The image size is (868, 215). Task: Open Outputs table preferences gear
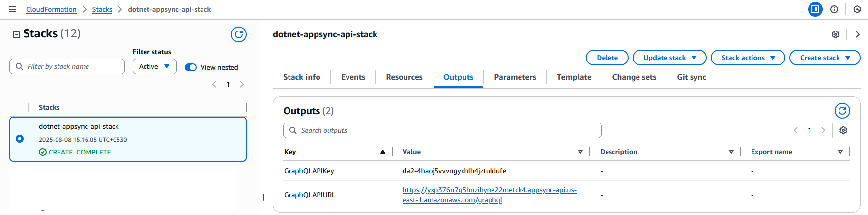pos(843,130)
